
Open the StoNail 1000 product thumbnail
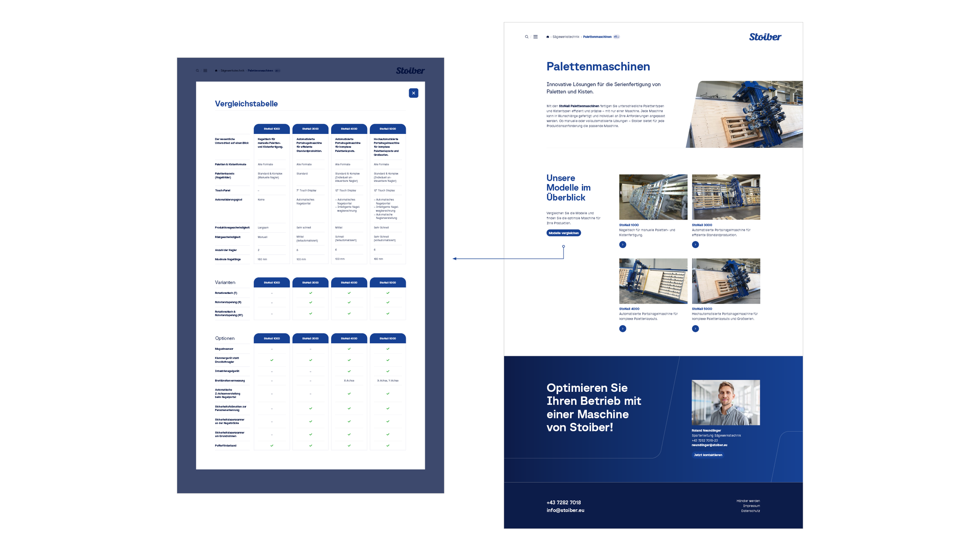(653, 197)
